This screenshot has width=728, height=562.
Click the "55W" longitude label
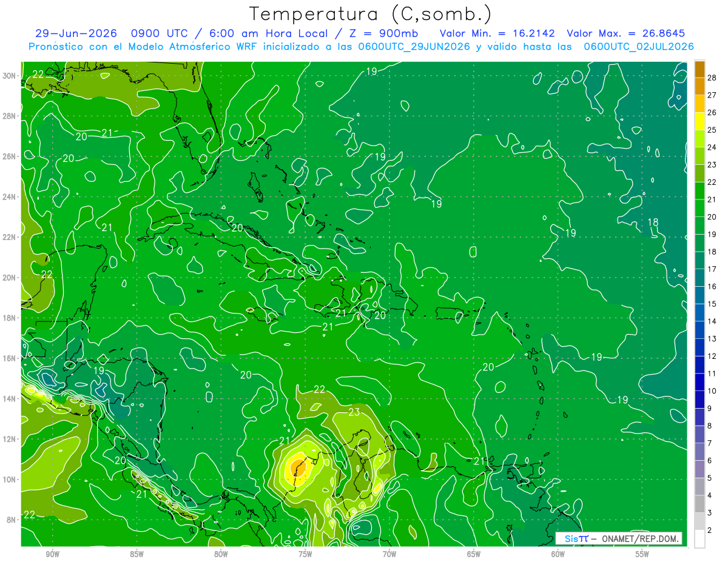(642, 554)
